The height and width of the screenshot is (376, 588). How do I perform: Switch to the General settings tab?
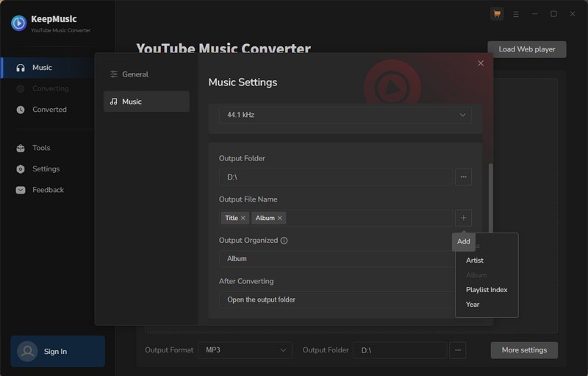(x=146, y=74)
